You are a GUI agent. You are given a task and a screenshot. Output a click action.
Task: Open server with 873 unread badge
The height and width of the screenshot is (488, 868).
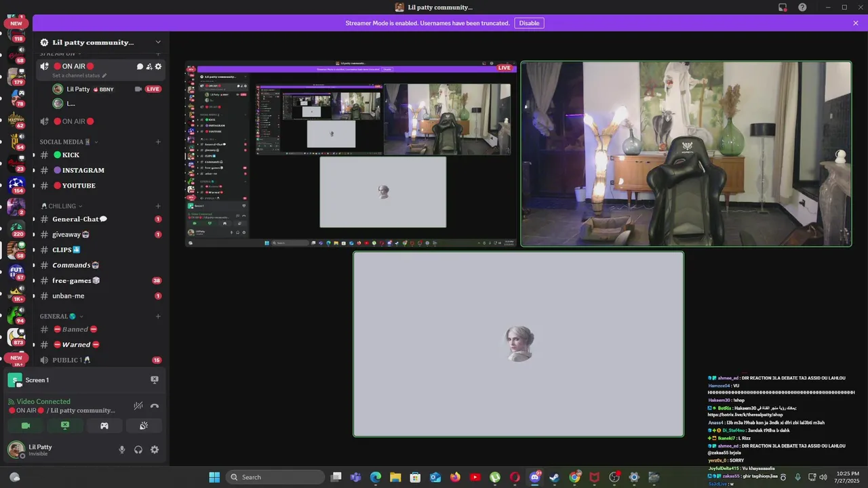pyautogui.click(x=16, y=336)
